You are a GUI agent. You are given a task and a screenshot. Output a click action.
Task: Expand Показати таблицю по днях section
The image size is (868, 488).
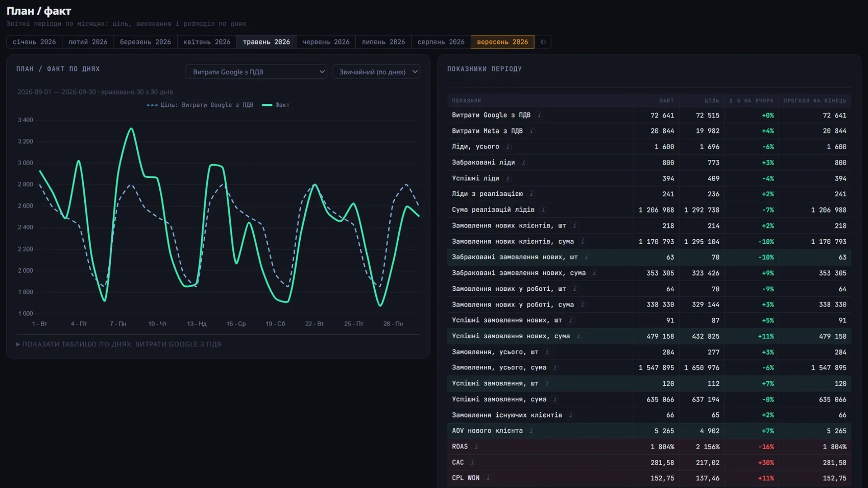pyautogui.click(x=119, y=344)
